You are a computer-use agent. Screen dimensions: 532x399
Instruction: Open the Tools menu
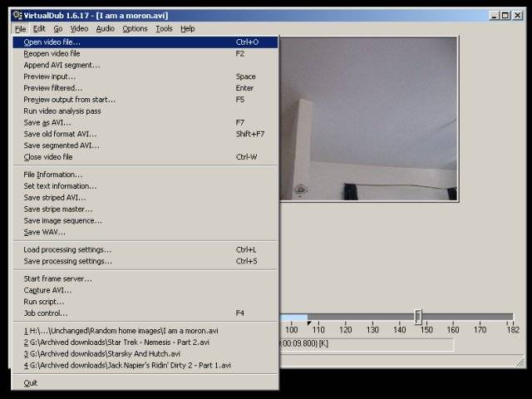(164, 28)
